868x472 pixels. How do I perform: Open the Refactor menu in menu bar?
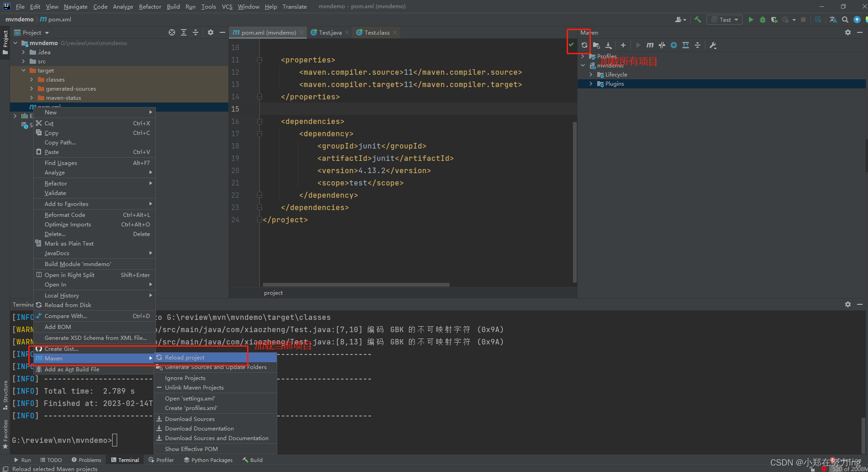click(x=150, y=6)
